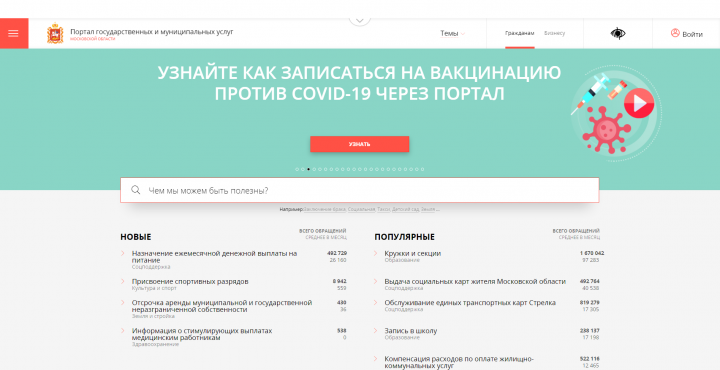
Task: Click the 'Земля и стройка' category label
Action: click(153, 316)
